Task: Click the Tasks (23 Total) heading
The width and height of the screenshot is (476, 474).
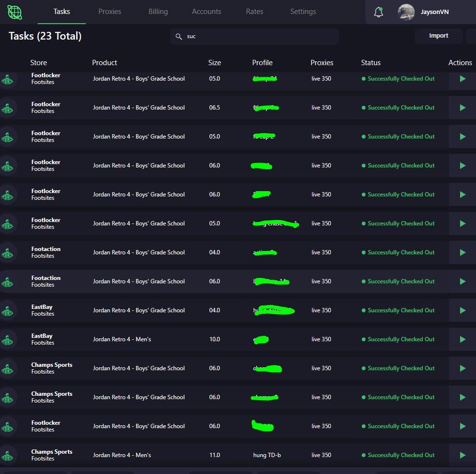Action: coord(45,36)
